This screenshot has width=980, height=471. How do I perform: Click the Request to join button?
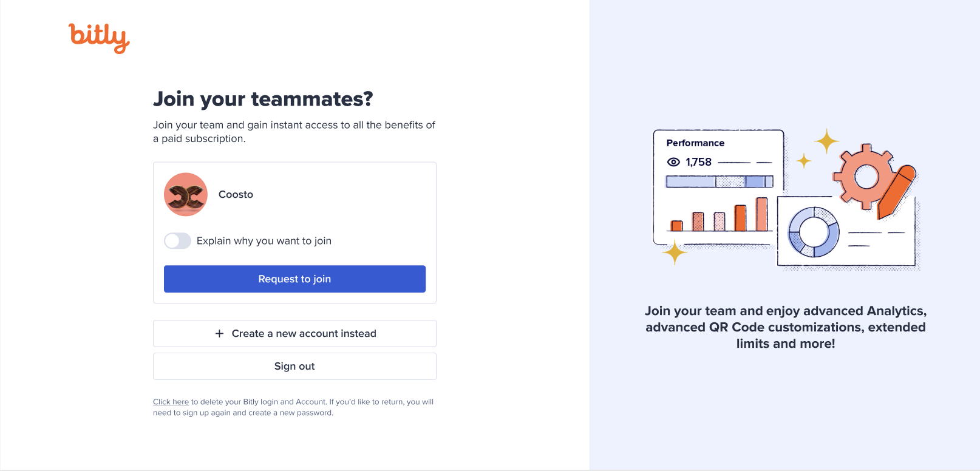tap(294, 279)
